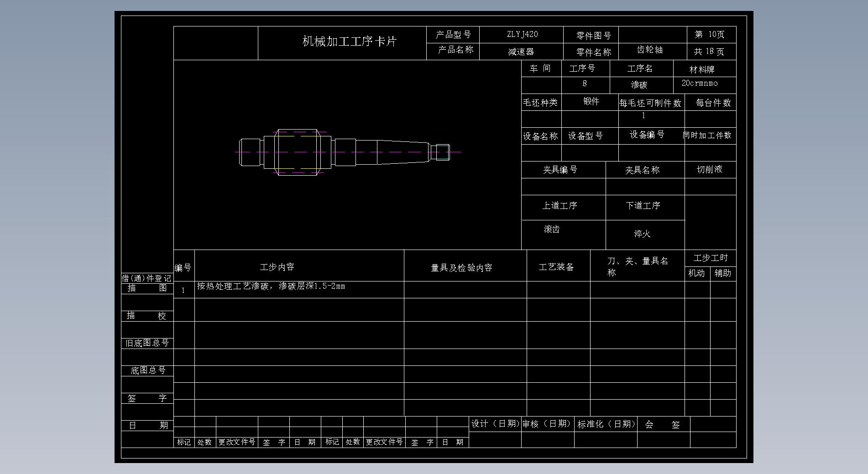The image size is (868, 474).
Task: Click the title text 机械加工工序卡片
Action: (350, 42)
